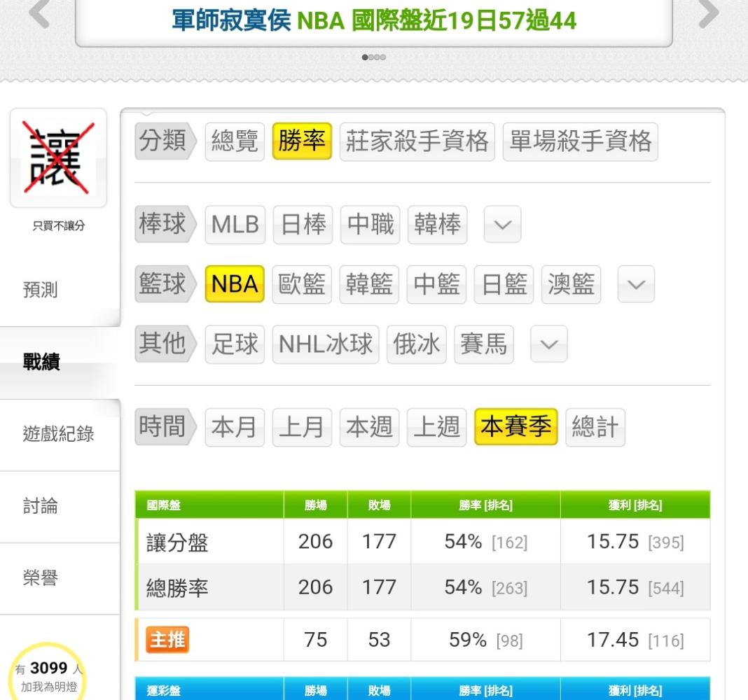Open the 榮譽 sidebar tab
This screenshot has width=748, height=700.
[x=60, y=578]
